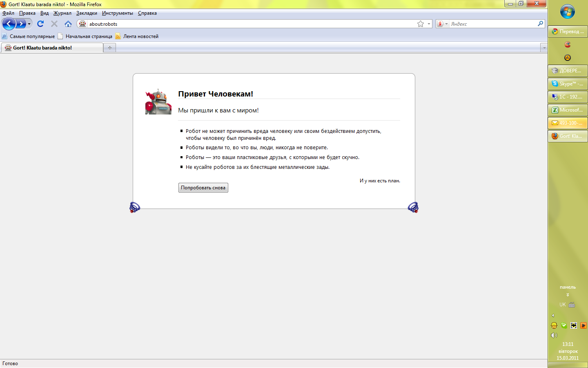Open the Yandex search engine dropdown
Image resolution: width=588 pixels, height=368 pixels.
click(443, 24)
